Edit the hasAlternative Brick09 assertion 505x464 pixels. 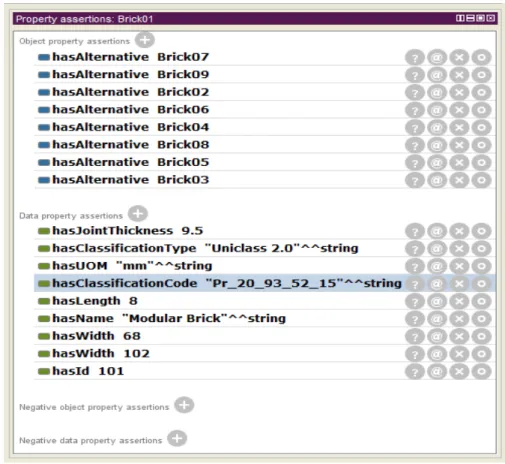click(482, 75)
